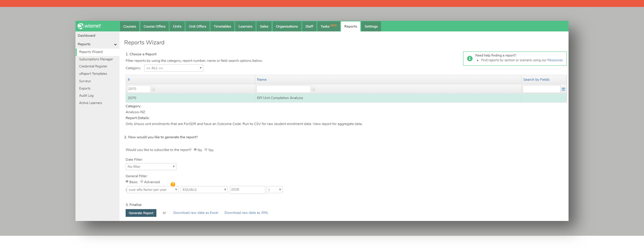This screenshot has height=251, width=644.
Task: Open the Settings tab
Action: coord(371,26)
